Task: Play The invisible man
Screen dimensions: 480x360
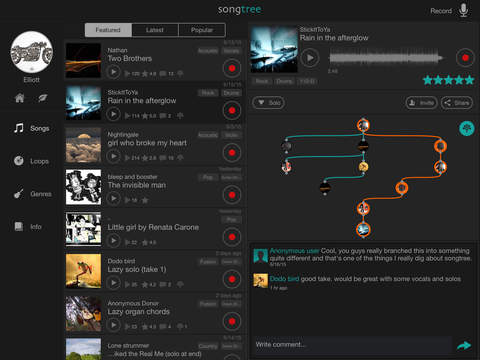Action: 113,199
